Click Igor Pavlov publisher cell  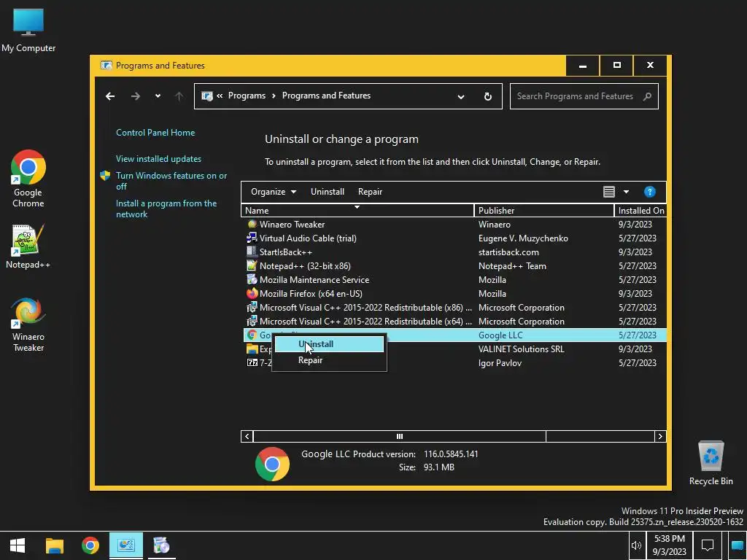click(x=500, y=363)
